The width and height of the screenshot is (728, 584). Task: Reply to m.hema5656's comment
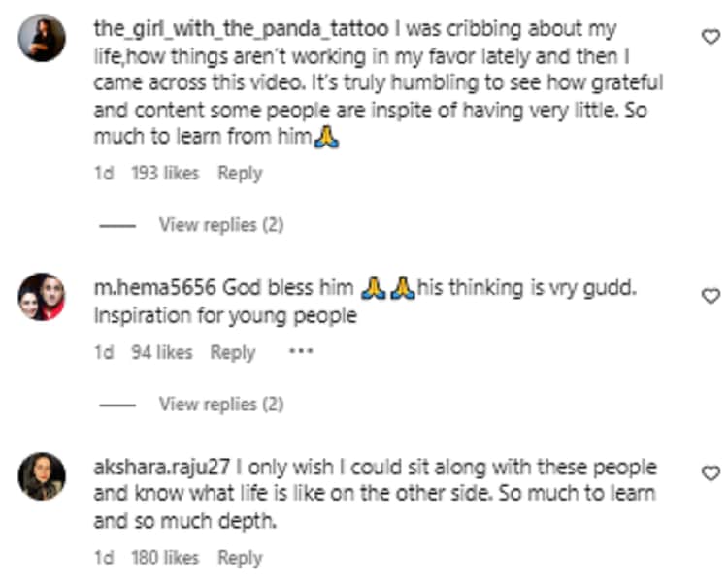click(233, 353)
